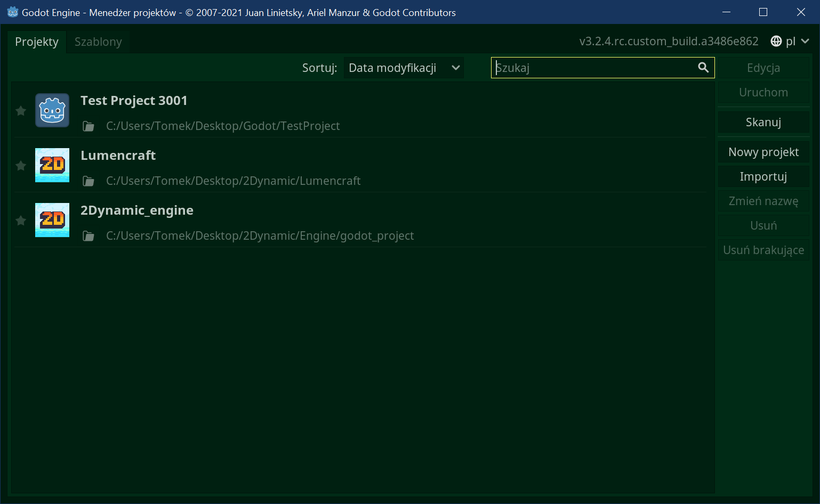The height and width of the screenshot is (504, 820).
Task: Open folder icon for godot_project path
Action: pyautogui.click(x=89, y=236)
